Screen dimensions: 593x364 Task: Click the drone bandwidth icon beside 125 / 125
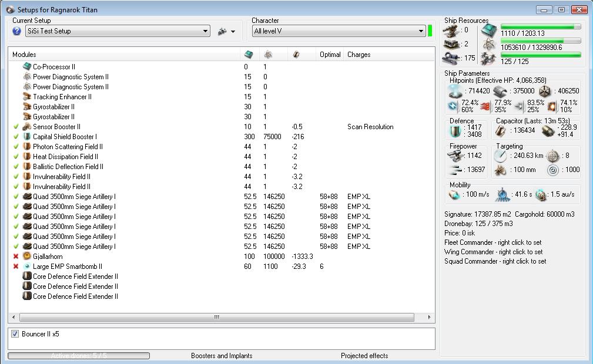coord(489,59)
